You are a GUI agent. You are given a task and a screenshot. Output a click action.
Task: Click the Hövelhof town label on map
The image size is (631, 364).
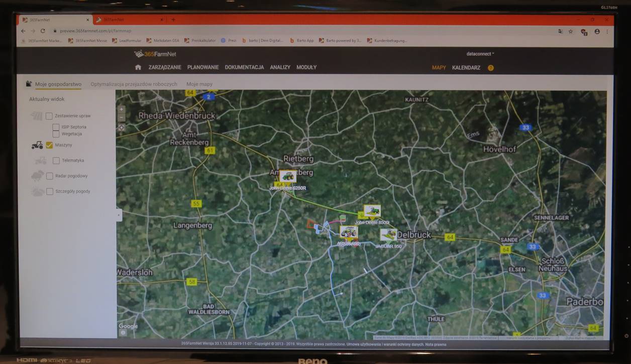499,149
